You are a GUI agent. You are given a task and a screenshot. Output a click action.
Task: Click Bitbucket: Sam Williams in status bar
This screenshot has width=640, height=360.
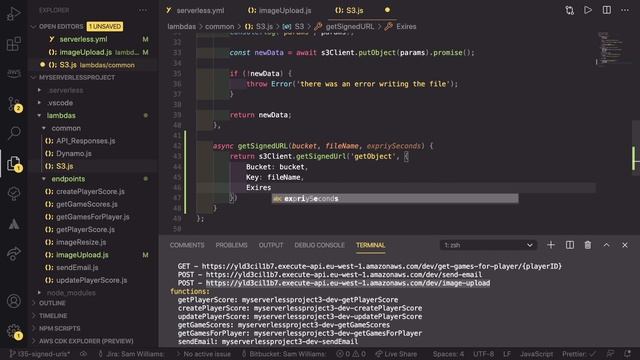coord(284,354)
